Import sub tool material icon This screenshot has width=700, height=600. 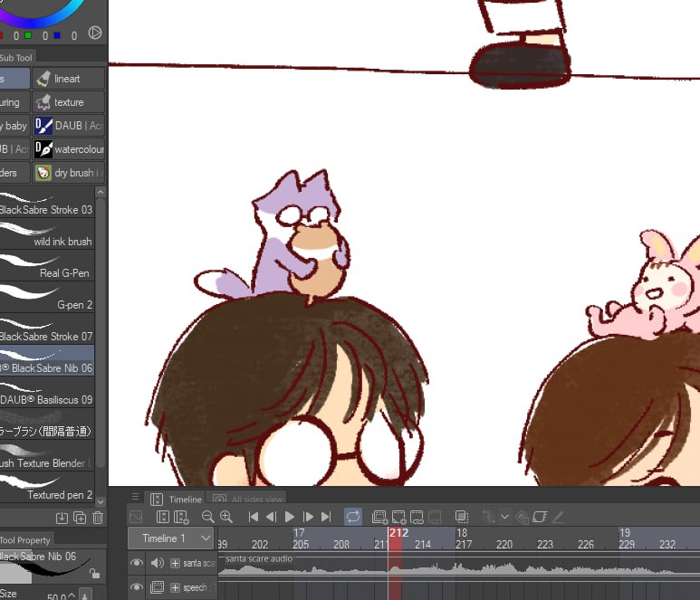coord(62,518)
